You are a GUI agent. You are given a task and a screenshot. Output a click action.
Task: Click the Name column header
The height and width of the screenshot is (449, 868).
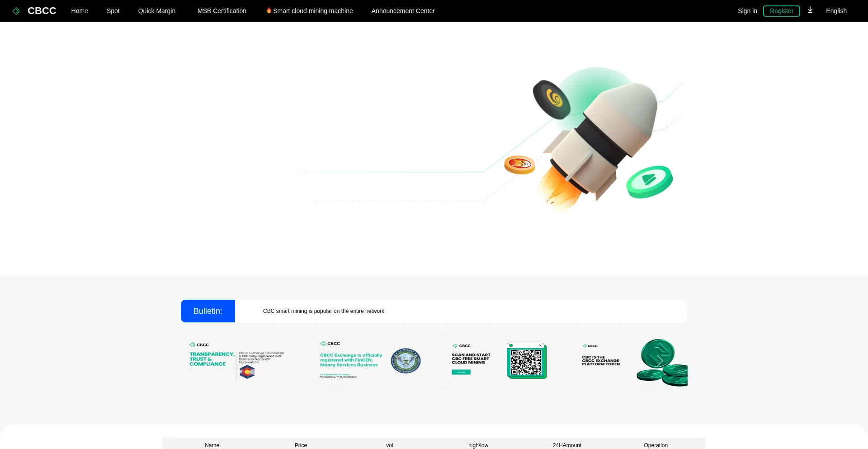[212, 445]
